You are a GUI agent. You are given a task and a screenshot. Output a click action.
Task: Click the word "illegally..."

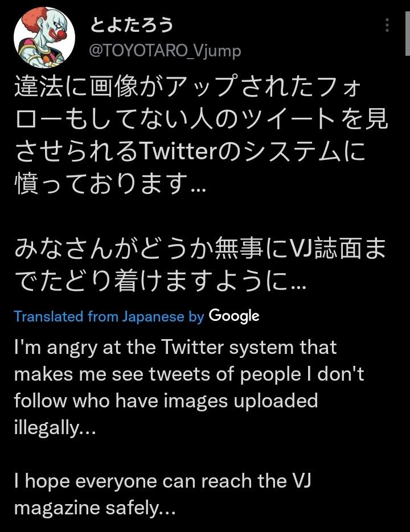(x=54, y=427)
